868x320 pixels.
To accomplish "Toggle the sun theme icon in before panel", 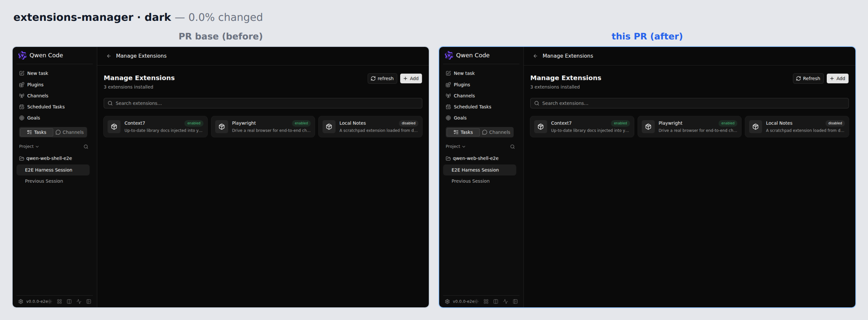I will pos(50,301).
